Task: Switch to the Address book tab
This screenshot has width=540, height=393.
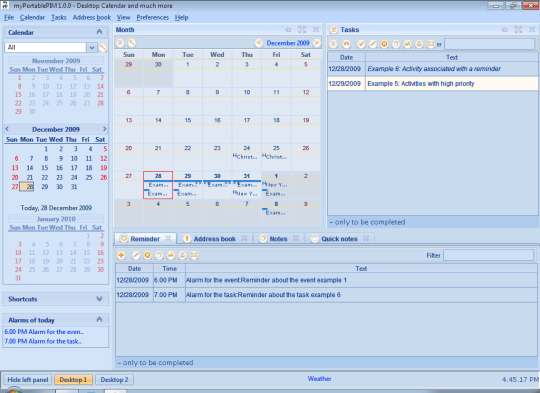Action: pyautogui.click(x=214, y=239)
